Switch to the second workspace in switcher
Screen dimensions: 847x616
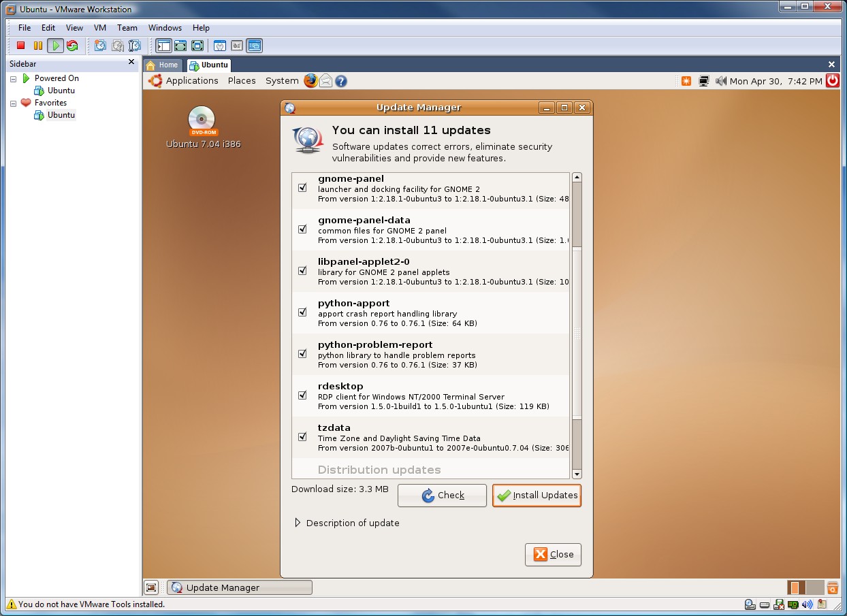tap(815, 587)
